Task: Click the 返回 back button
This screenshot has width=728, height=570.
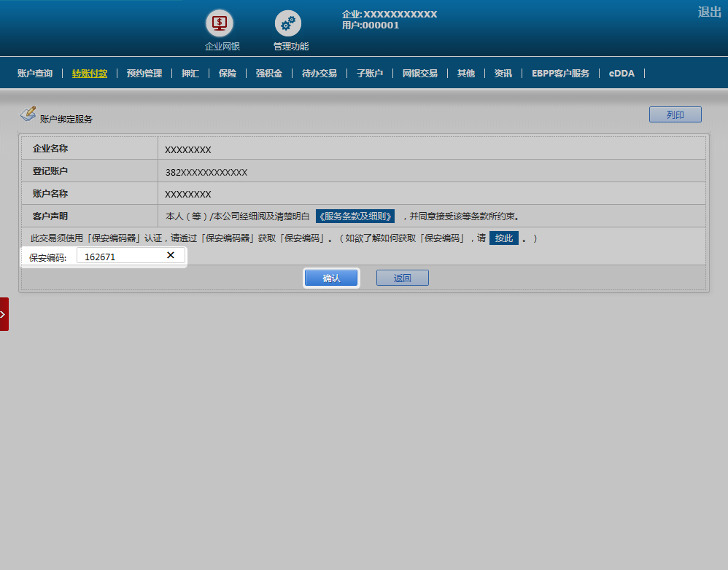Action: (402, 278)
